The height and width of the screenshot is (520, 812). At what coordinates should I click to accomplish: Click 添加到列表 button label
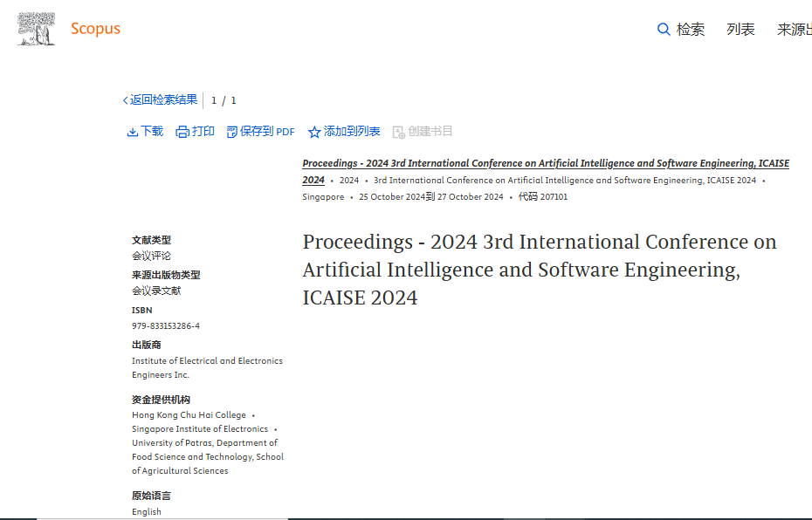[x=352, y=132]
